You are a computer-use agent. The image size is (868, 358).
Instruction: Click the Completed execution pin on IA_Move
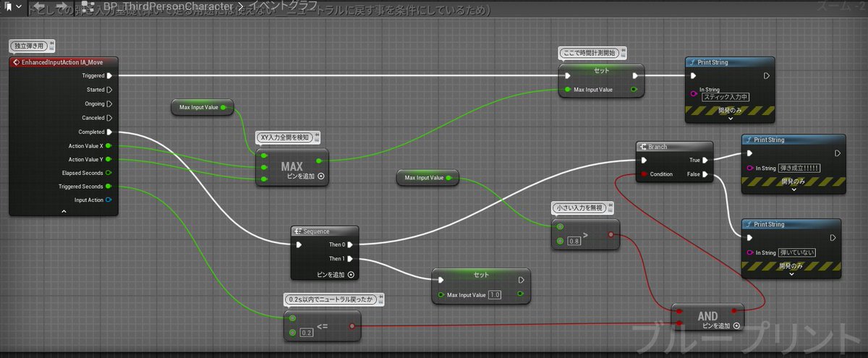tap(110, 132)
